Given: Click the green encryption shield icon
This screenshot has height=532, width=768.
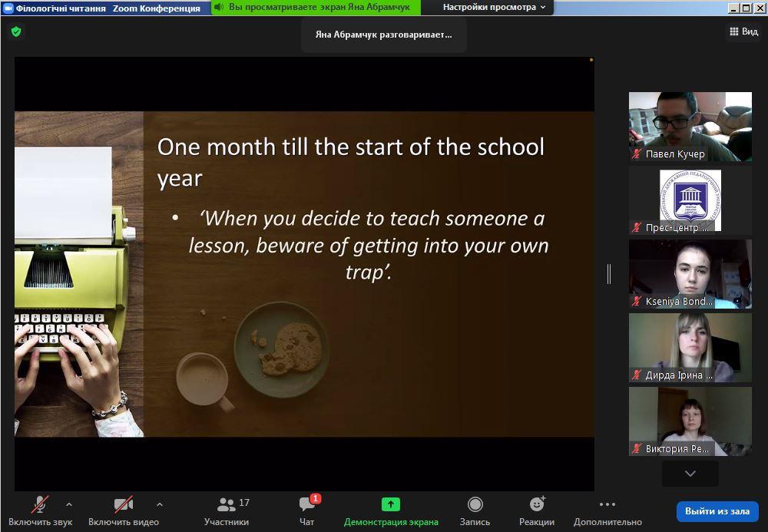Looking at the screenshot, I should 15,31.
